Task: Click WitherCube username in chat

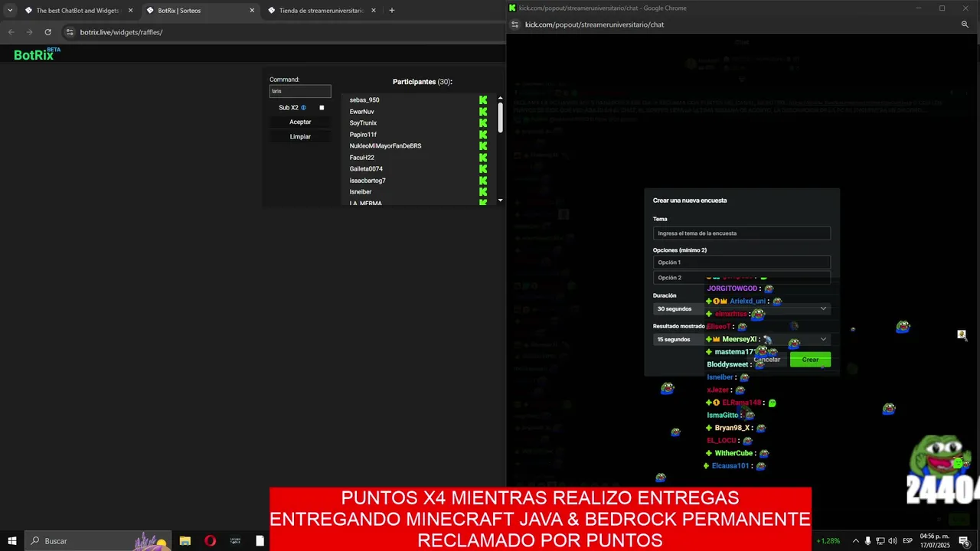Action: pyautogui.click(x=733, y=453)
